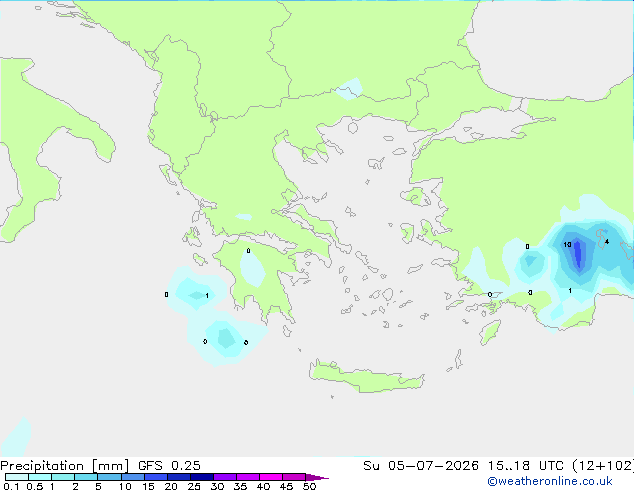Viewport: 634px width, 490px height.
Task: Click the '4' value label over Turkey
Action: 607,242
